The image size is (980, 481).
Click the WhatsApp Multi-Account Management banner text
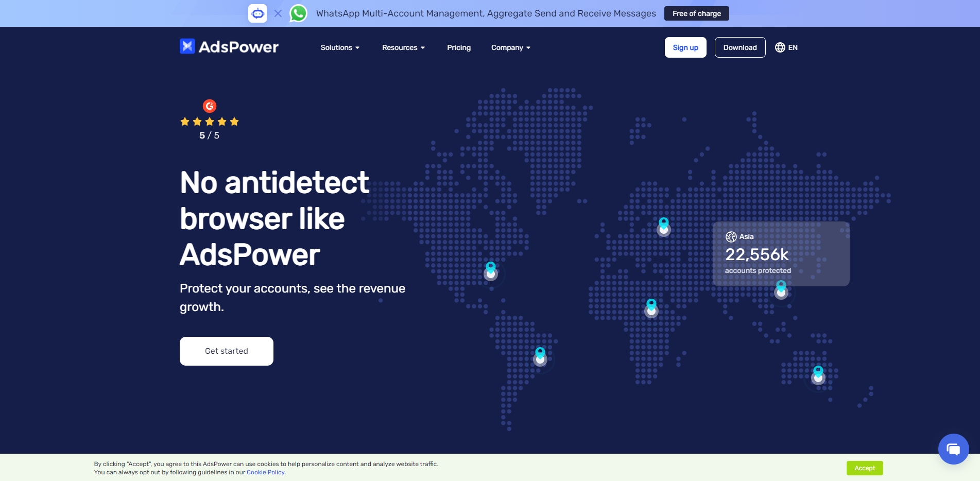(x=486, y=13)
